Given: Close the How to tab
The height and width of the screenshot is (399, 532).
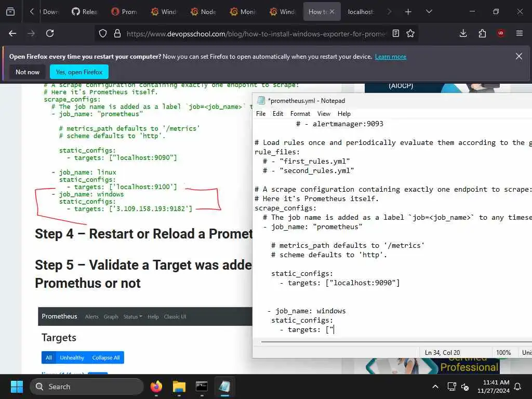Looking at the screenshot, I should [x=332, y=12].
